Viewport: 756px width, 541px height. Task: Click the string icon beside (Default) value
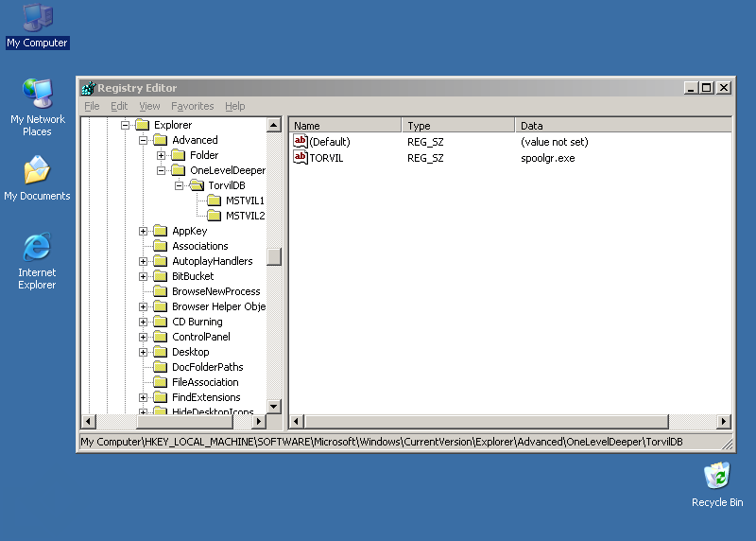point(301,142)
